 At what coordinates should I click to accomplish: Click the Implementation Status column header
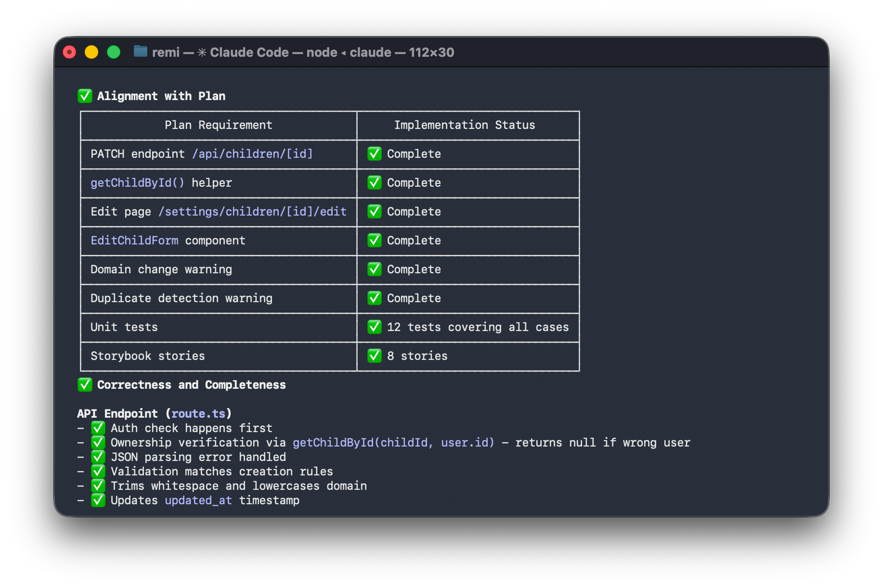[465, 125]
